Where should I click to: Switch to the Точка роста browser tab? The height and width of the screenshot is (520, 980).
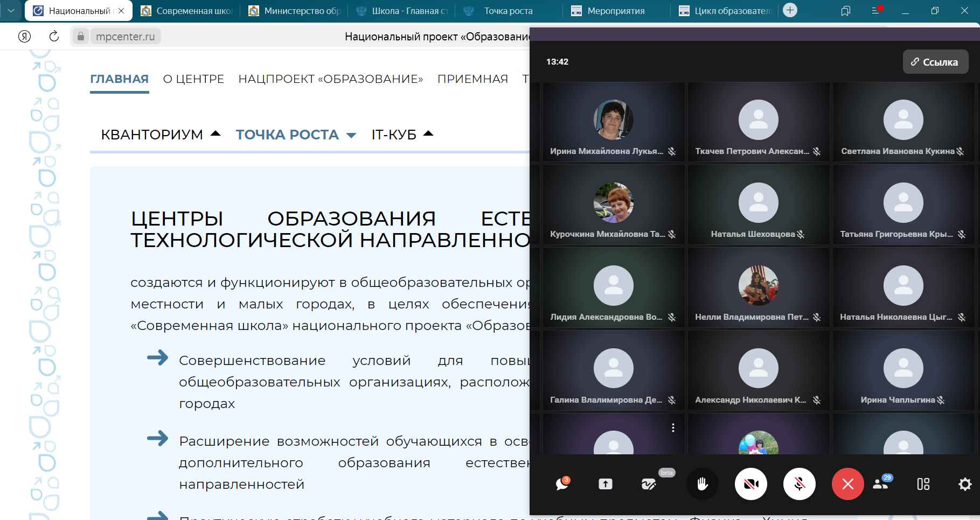(x=508, y=11)
